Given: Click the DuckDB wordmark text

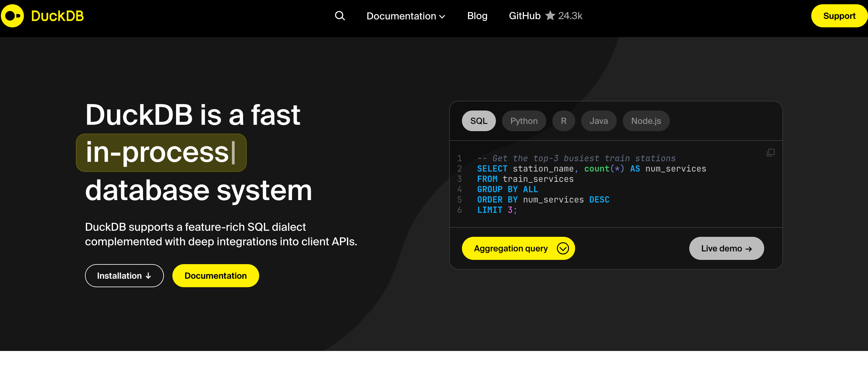Looking at the screenshot, I should pyautogui.click(x=57, y=16).
